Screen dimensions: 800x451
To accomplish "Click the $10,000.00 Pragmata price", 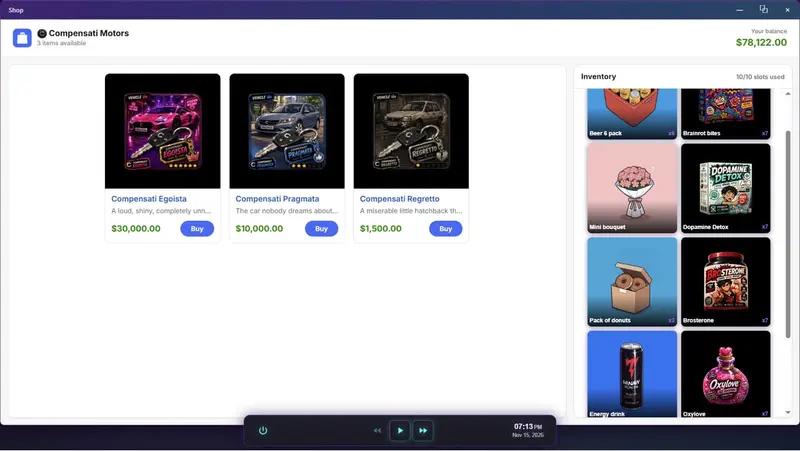I will (259, 229).
